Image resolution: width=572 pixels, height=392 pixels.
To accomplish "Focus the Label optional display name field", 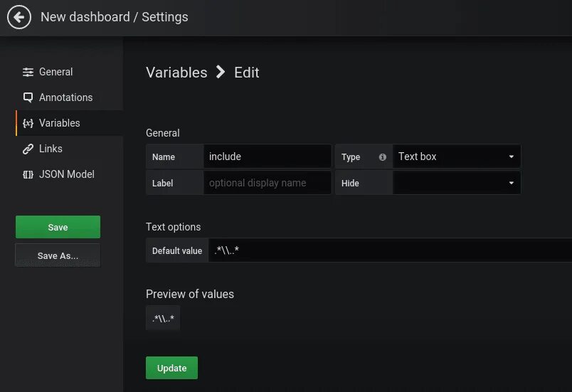I will 268,183.
